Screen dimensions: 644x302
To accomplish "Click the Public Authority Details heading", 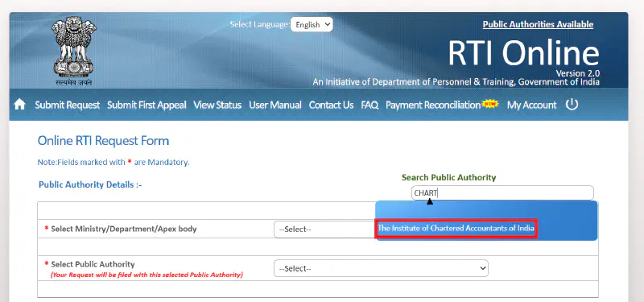I will (x=90, y=185).
